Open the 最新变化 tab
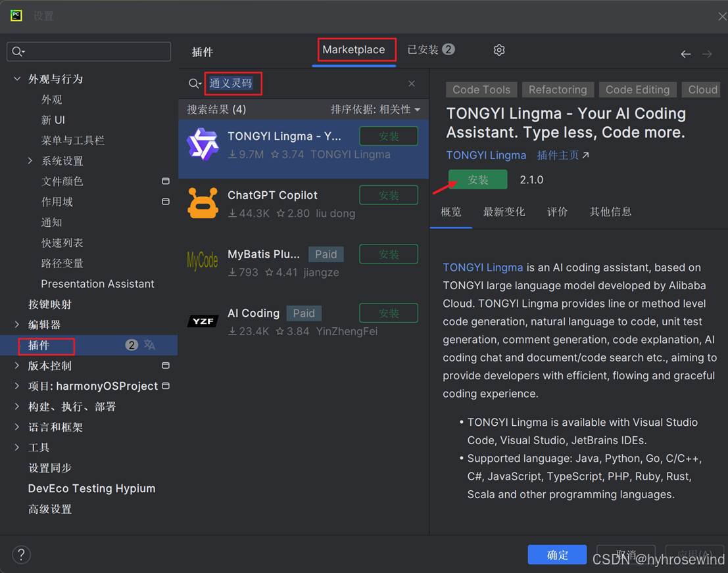 [504, 212]
